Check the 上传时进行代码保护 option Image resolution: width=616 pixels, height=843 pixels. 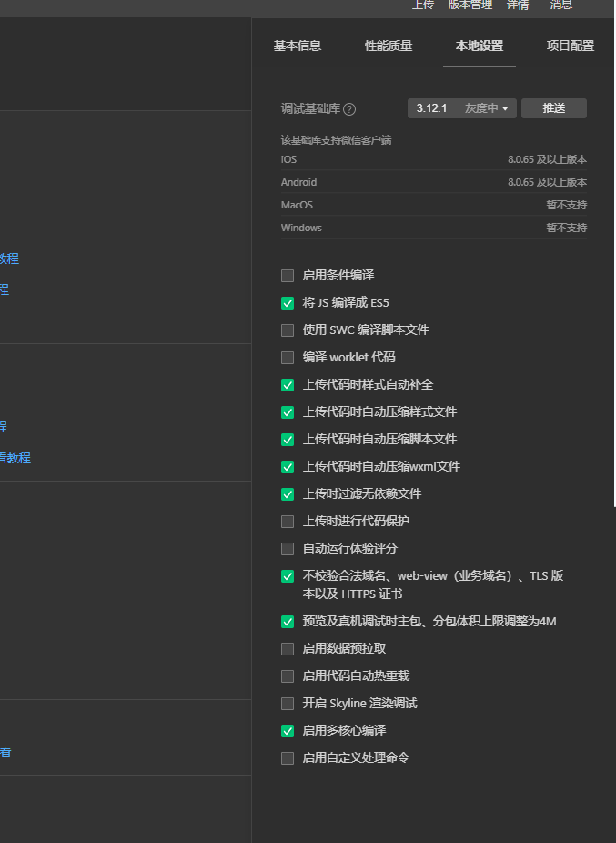(x=288, y=522)
